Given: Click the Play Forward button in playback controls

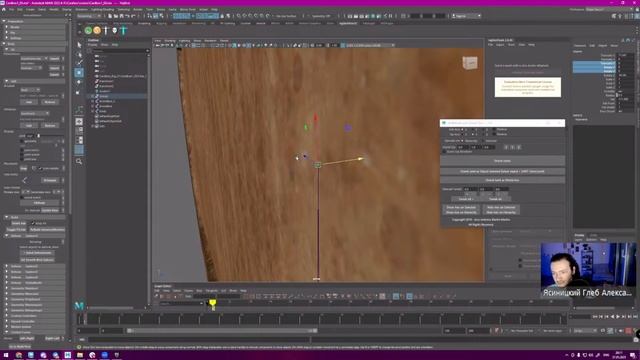Looking at the screenshot, I should [618, 317].
